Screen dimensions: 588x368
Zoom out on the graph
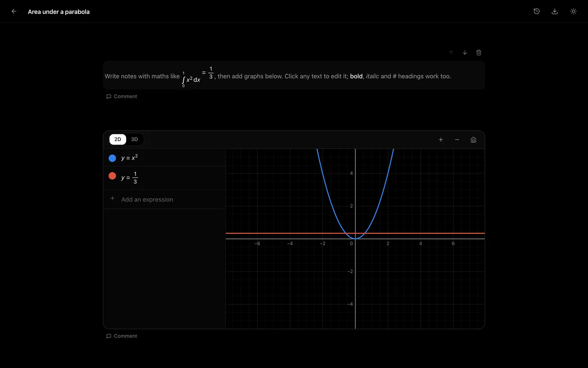point(457,140)
